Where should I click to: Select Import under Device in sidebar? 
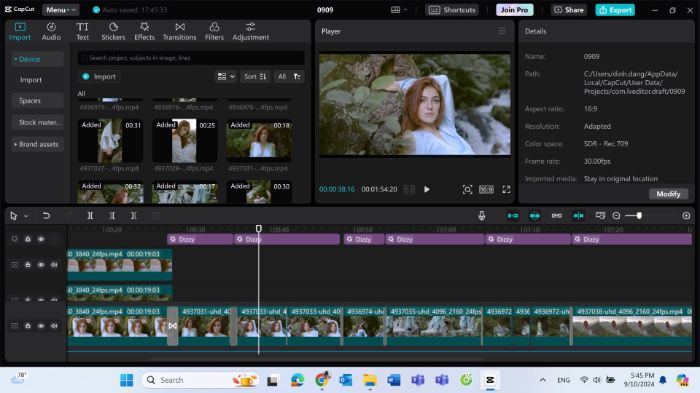(31, 80)
